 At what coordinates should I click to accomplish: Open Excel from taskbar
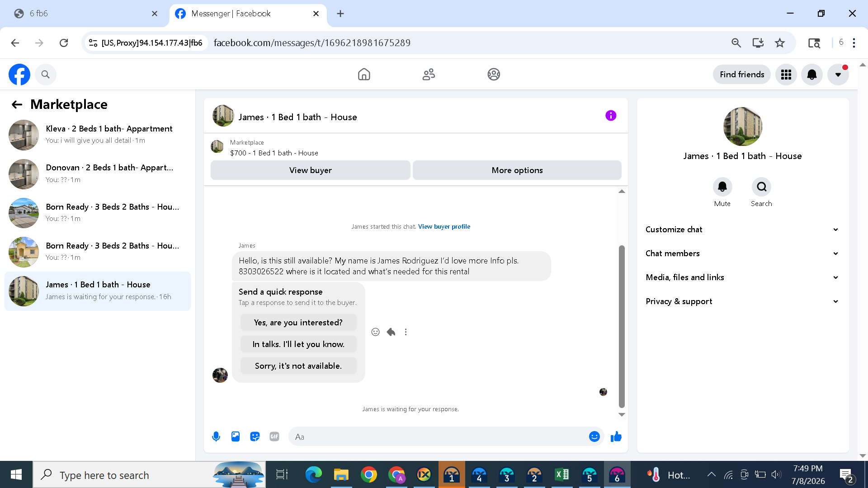pos(562,474)
